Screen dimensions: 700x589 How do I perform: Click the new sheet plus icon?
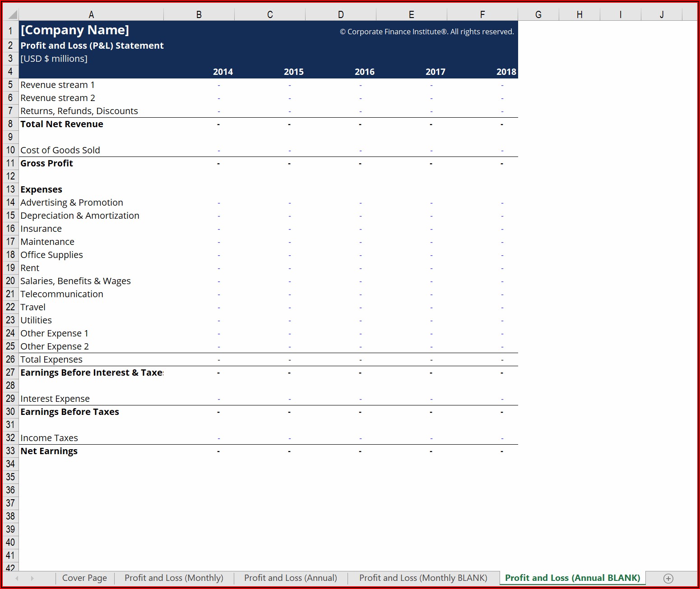[x=668, y=578]
